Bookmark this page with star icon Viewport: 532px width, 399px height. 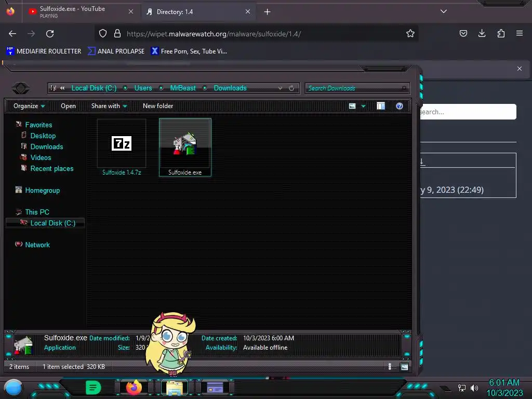[x=410, y=34]
